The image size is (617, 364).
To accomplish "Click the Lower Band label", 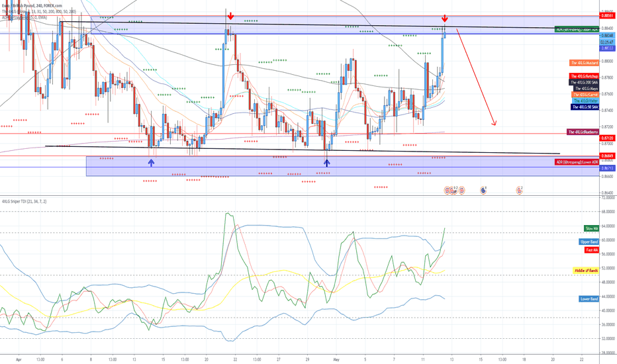I will coord(589,298).
